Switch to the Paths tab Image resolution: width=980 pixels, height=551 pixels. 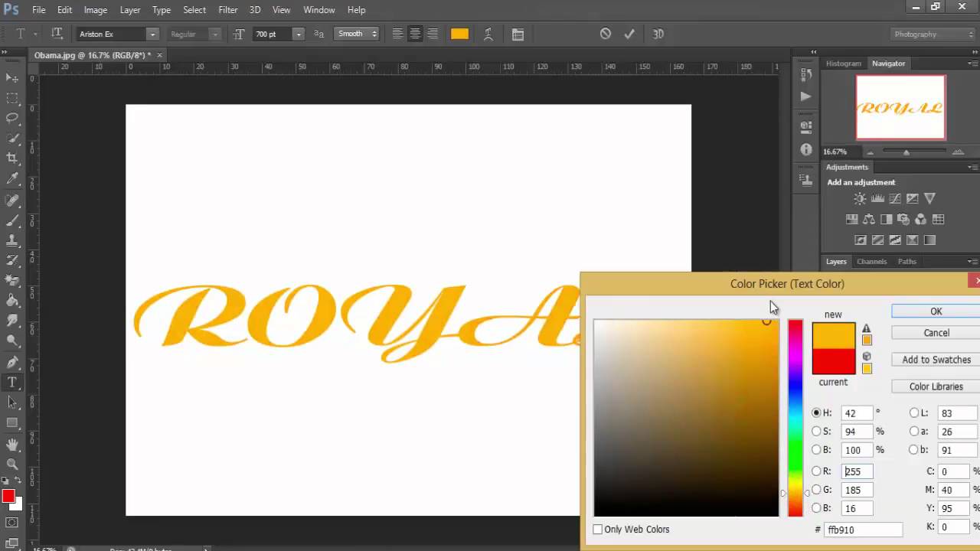[x=907, y=262]
